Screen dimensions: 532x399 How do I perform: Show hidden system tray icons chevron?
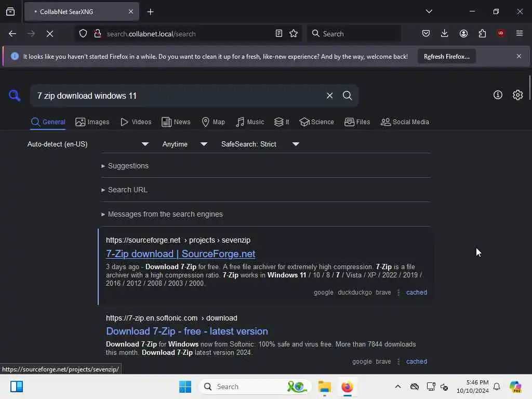[397, 387]
